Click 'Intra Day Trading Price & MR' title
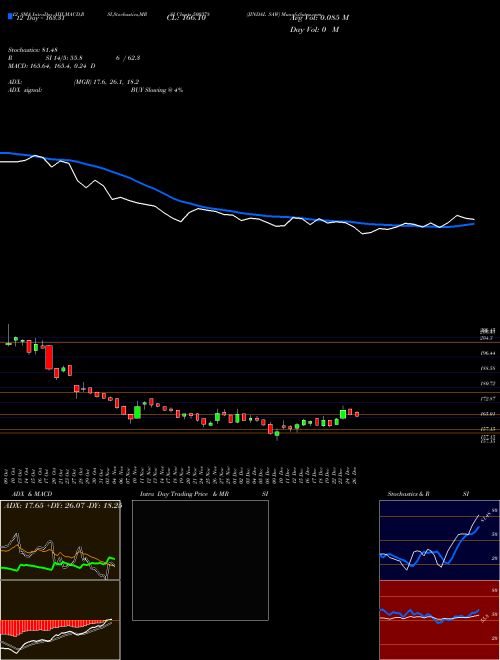 [184, 494]
